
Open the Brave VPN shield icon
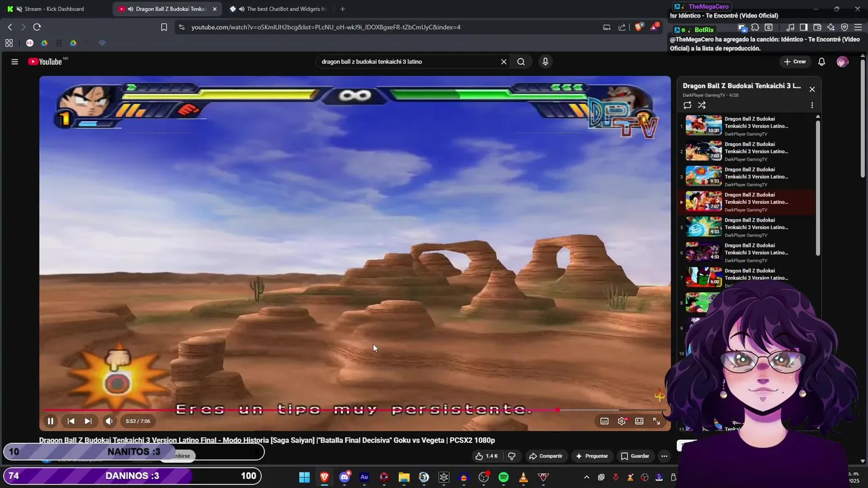tap(844, 28)
